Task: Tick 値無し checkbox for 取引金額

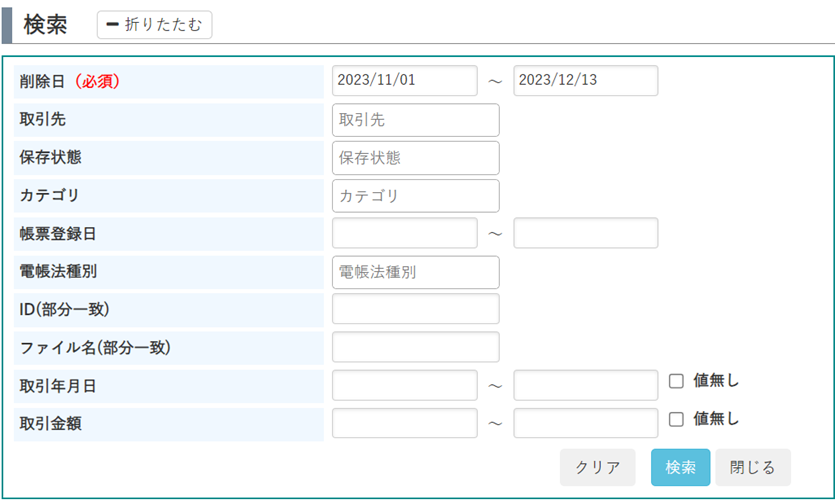Action: pyautogui.click(x=676, y=419)
